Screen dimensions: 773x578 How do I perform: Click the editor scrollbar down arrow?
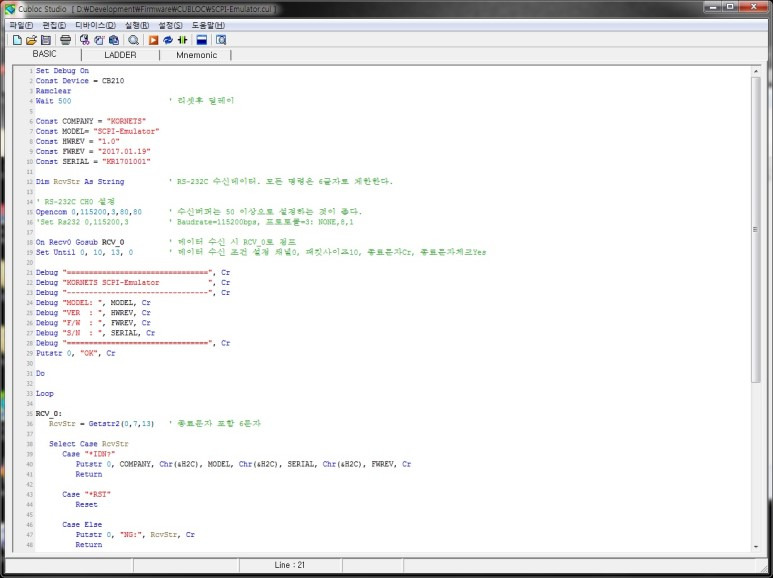pos(756,546)
